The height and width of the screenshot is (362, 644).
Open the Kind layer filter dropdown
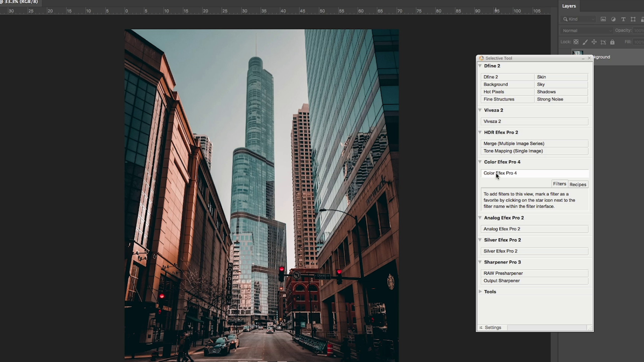(578, 19)
